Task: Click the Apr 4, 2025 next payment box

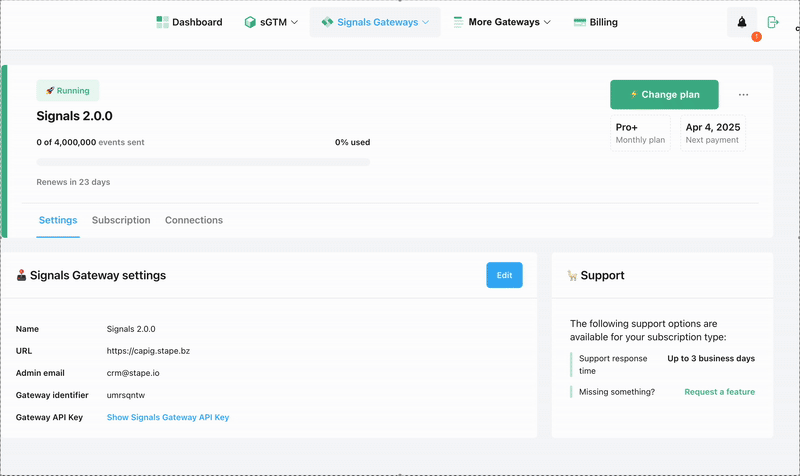Action: (713, 133)
